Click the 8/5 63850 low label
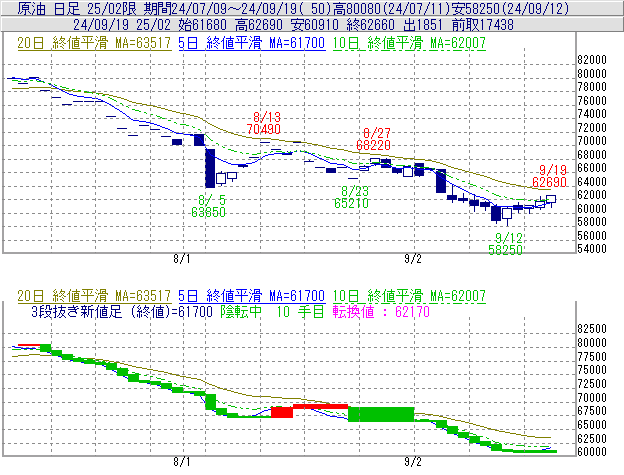Viewport: 624px width, 475px height. click(x=209, y=206)
